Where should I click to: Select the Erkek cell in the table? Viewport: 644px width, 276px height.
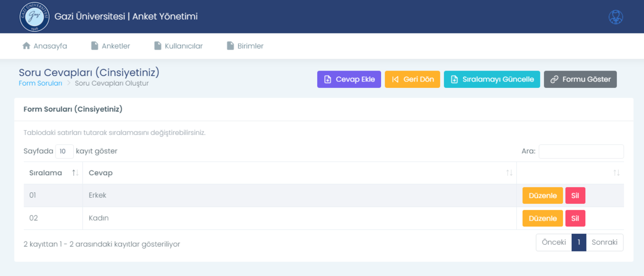[x=299, y=195]
